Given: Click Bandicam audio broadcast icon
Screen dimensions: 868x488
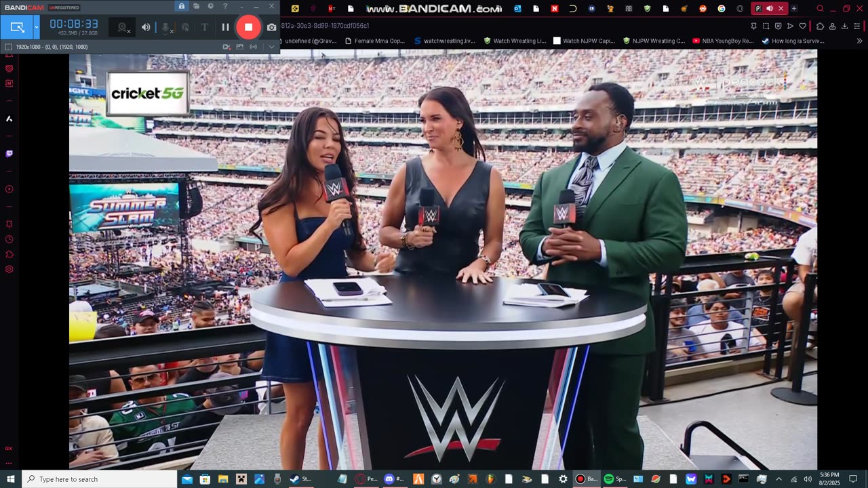Looking at the screenshot, I should pos(253,47).
